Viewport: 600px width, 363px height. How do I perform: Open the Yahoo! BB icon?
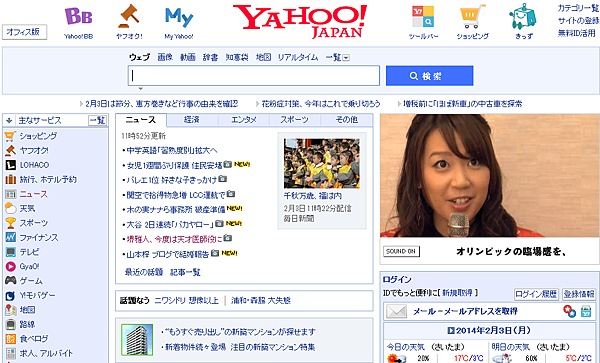[x=78, y=17]
